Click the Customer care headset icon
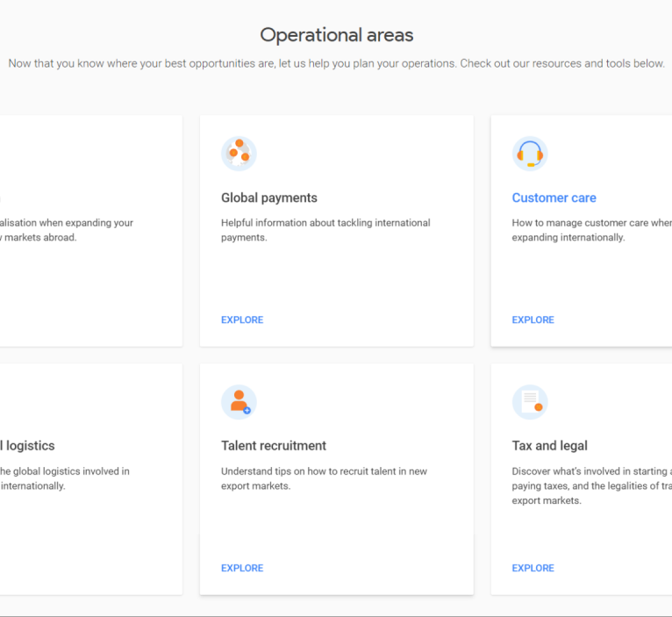 click(x=529, y=154)
